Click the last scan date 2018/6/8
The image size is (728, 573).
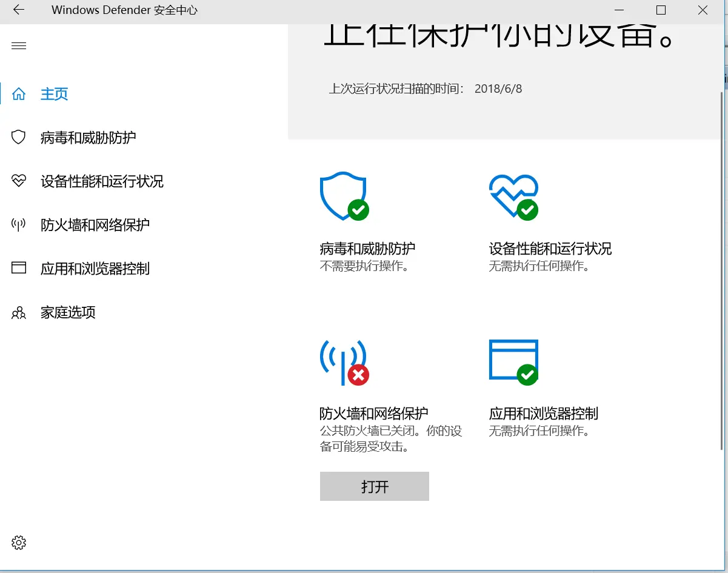(x=498, y=89)
